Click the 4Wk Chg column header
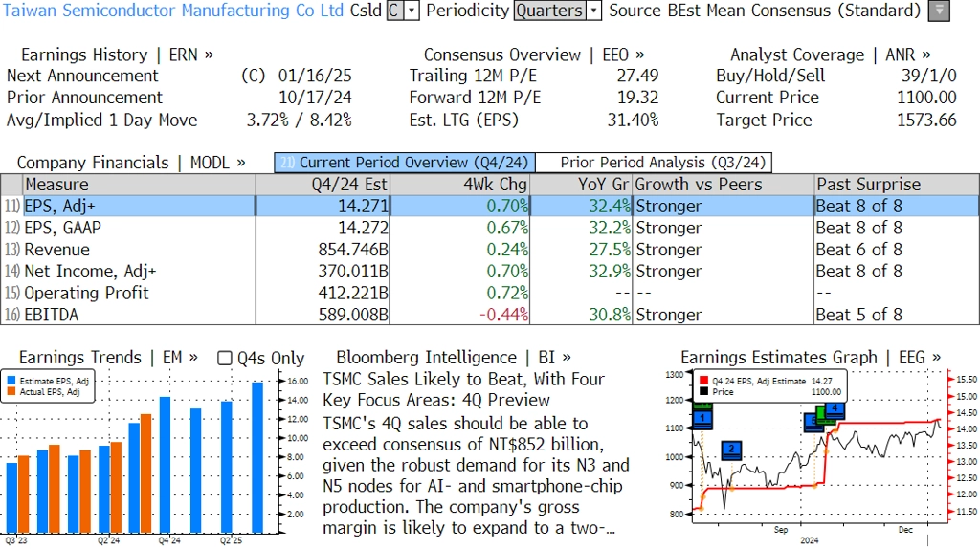 click(x=460, y=185)
